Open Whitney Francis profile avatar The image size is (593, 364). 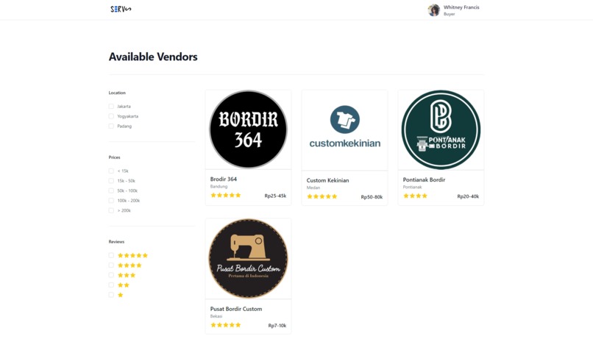tap(434, 10)
